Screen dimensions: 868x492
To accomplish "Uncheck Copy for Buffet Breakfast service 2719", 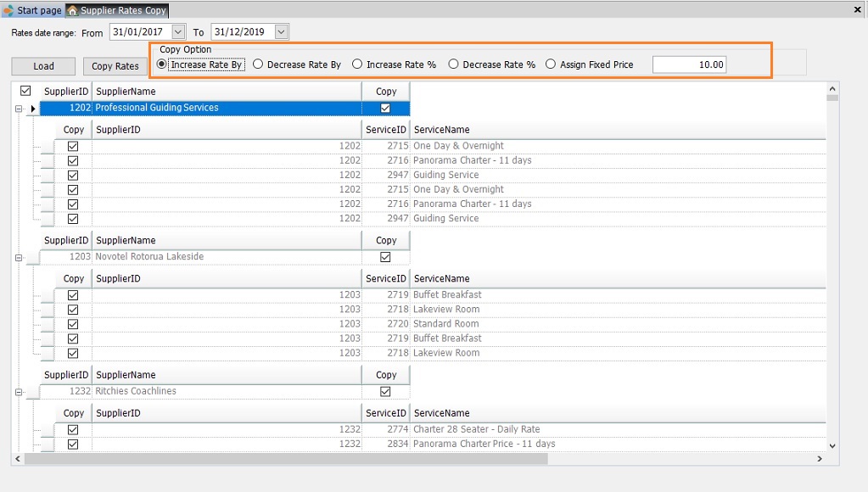I will click(73, 295).
